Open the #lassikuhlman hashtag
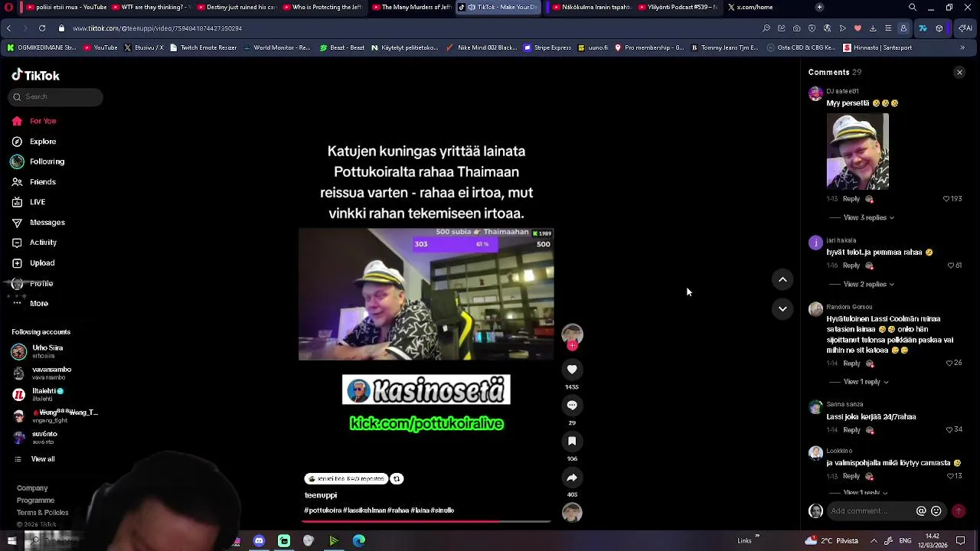The image size is (980, 551). click(366, 510)
